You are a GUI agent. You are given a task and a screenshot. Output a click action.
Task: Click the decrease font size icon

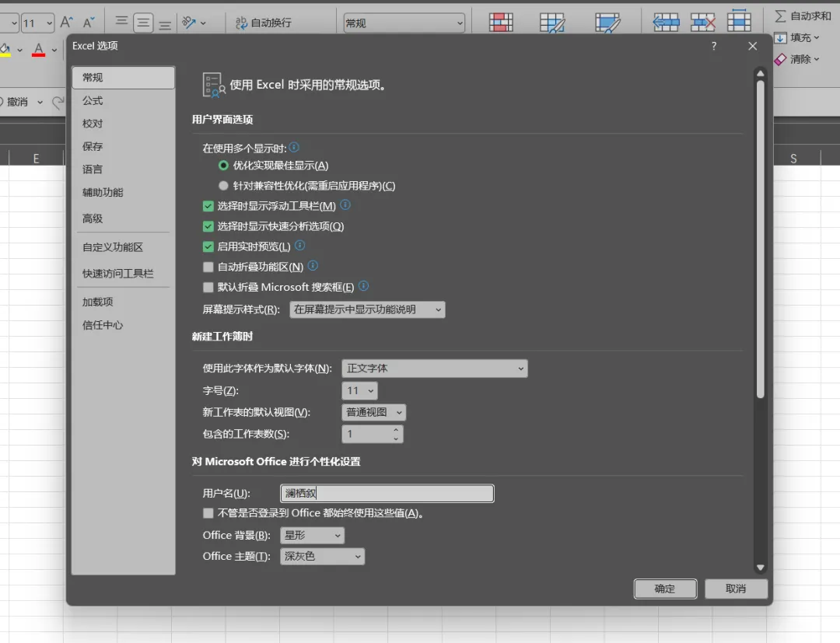(89, 23)
